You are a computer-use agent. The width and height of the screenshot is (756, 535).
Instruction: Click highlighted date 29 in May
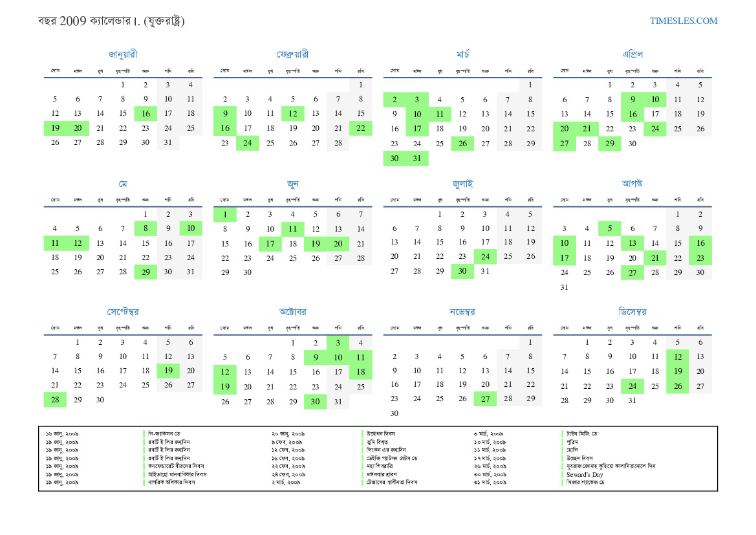(x=146, y=272)
